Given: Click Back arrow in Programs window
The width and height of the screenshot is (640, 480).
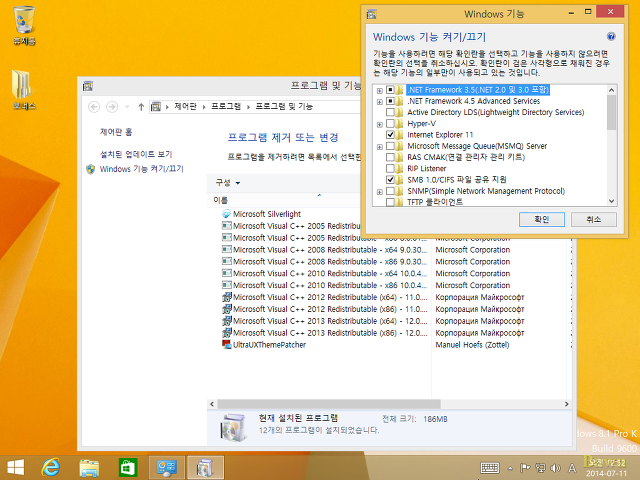Looking at the screenshot, I should [x=94, y=107].
